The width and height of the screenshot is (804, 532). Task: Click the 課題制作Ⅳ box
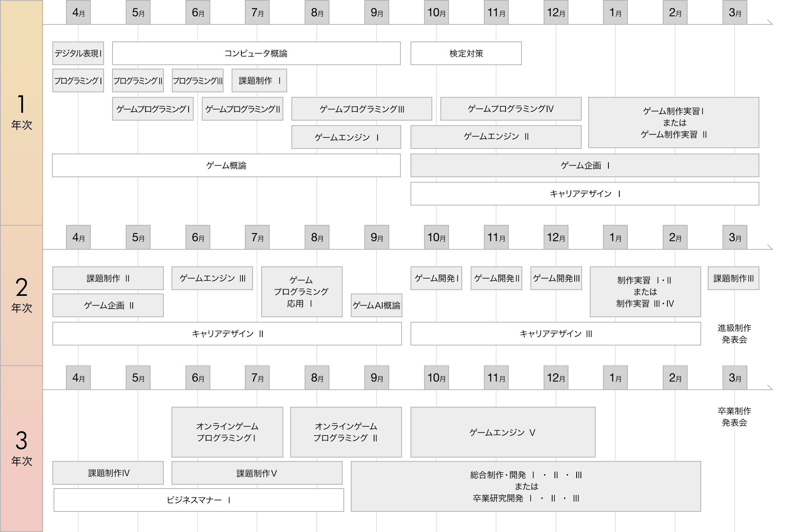click(x=108, y=473)
